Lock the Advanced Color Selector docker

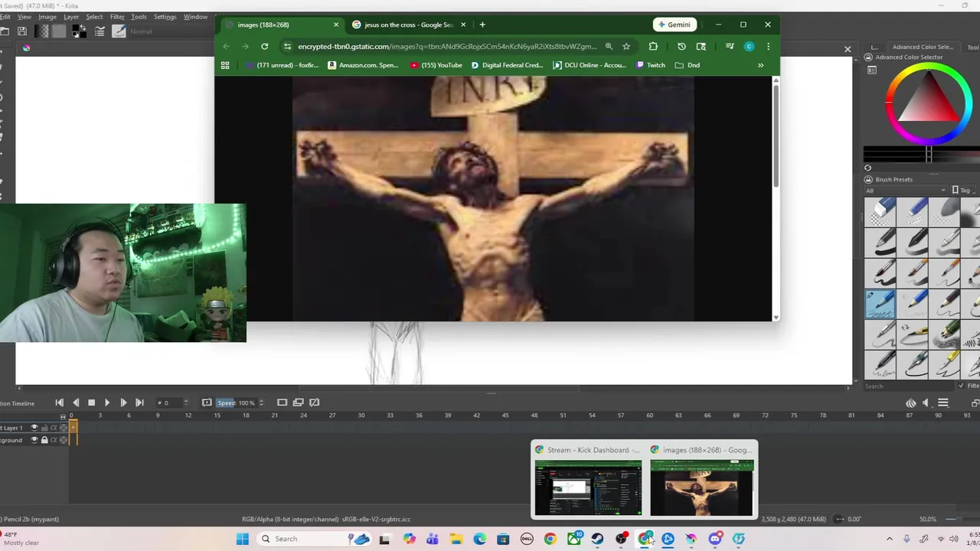868,57
